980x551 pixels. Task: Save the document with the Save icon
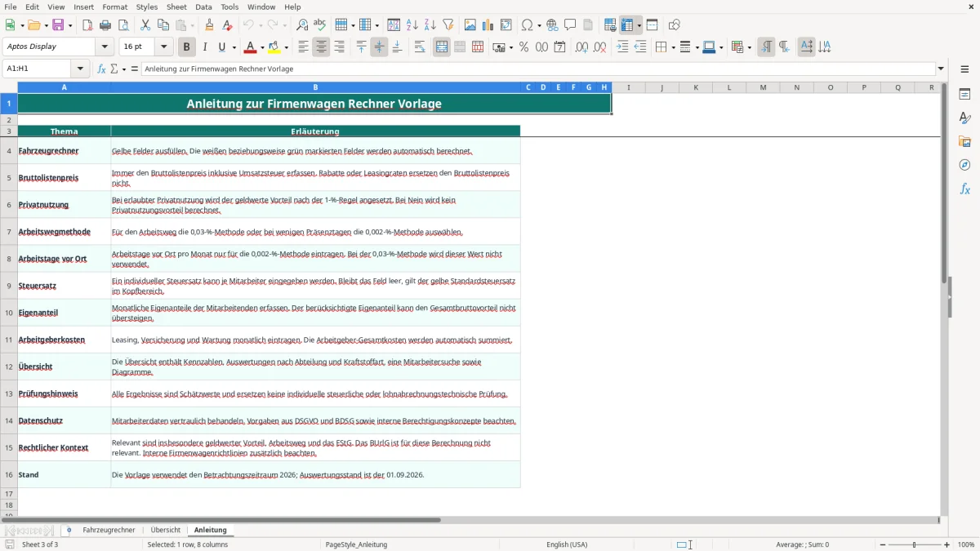click(x=58, y=25)
